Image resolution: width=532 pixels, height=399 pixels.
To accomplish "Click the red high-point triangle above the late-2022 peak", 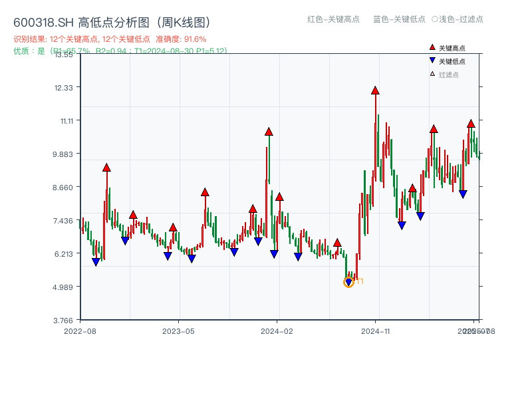I will [x=106, y=167].
